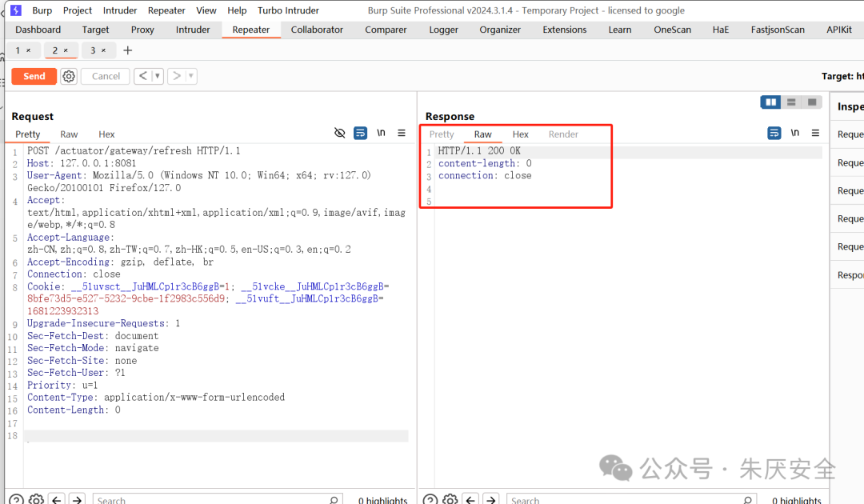The image size is (864, 504).
Task: Switch to the Collaborator tab
Action: click(317, 30)
